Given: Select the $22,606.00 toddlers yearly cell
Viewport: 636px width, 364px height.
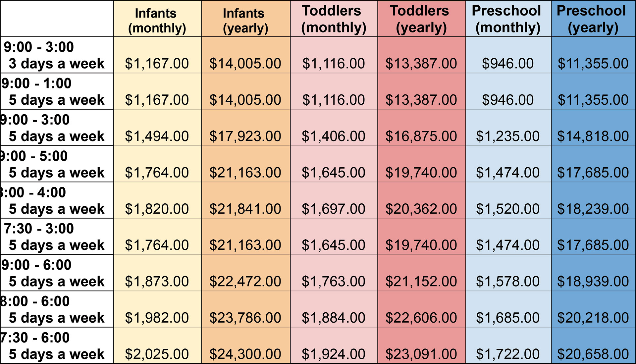Looking at the screenshot, I should click(421, 318).
